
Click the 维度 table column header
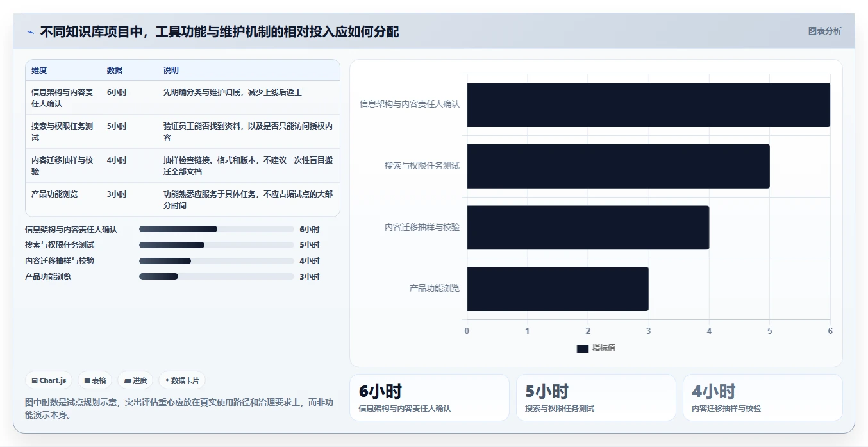tap(39, 71)
